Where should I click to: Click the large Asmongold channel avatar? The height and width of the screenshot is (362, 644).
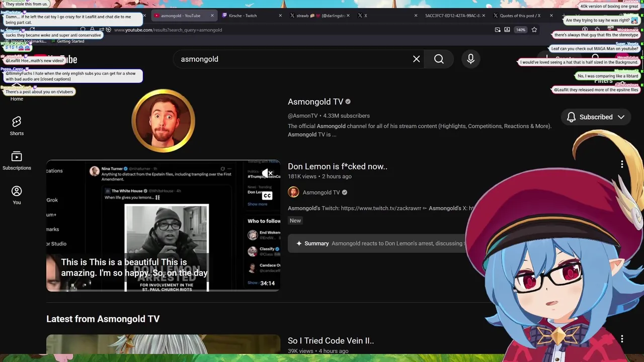(x=163, y=121)
